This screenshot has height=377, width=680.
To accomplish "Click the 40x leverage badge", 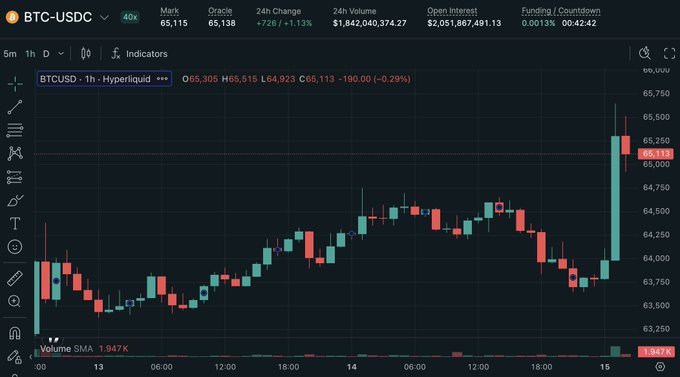I will (x=130, y=17).
